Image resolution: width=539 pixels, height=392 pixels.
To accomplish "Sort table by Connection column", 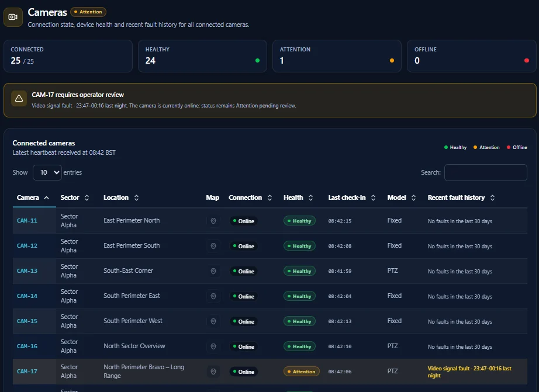I will coord(251,197).
